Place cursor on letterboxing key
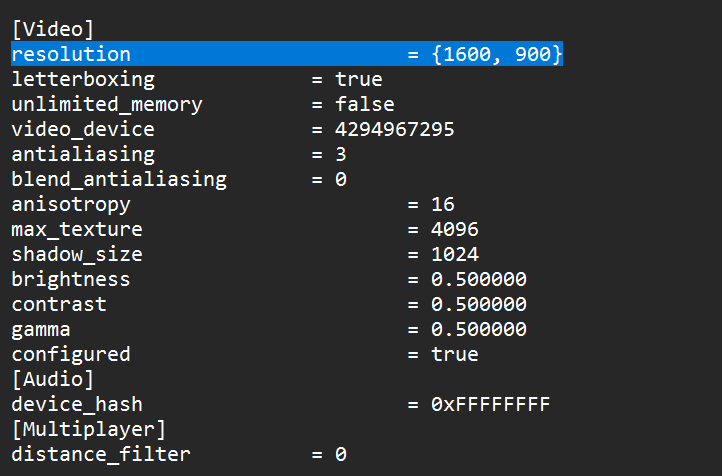The height and width of the screenshot is (476, 722). (83, 79)
